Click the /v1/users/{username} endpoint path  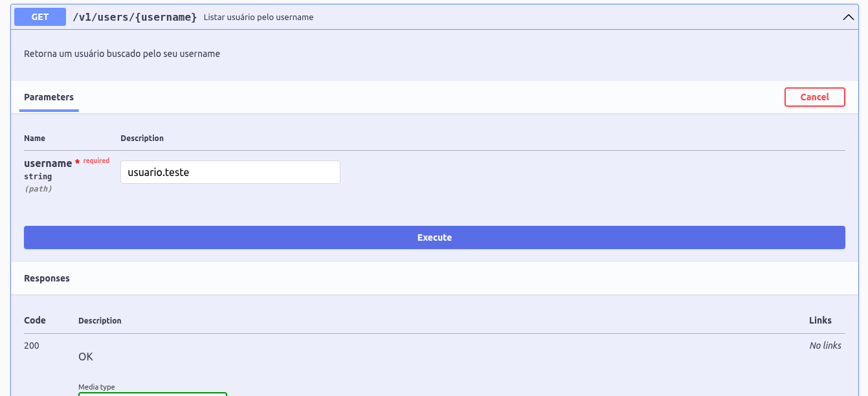pyautogui.click(x=135, y=17)
